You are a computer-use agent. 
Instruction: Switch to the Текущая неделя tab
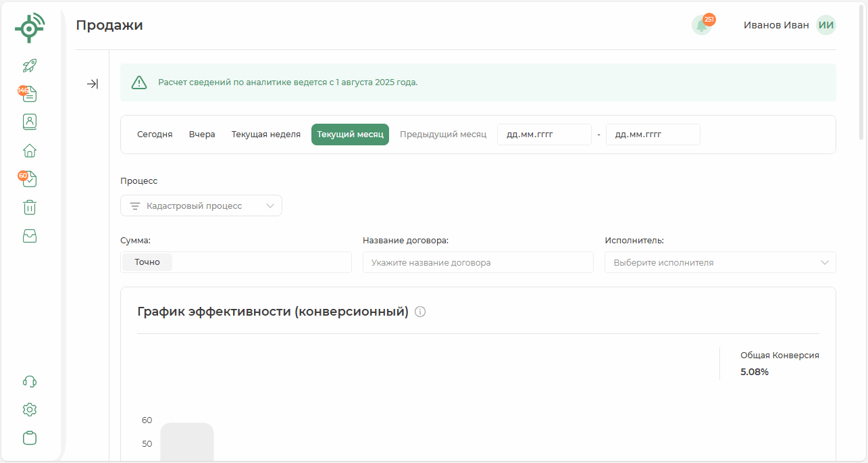266,135
